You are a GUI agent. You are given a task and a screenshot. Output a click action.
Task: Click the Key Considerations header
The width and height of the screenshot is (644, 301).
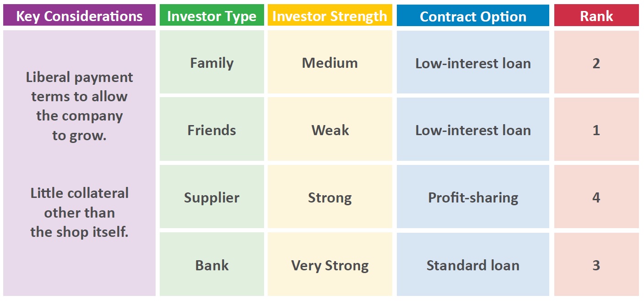click(79, 16)
